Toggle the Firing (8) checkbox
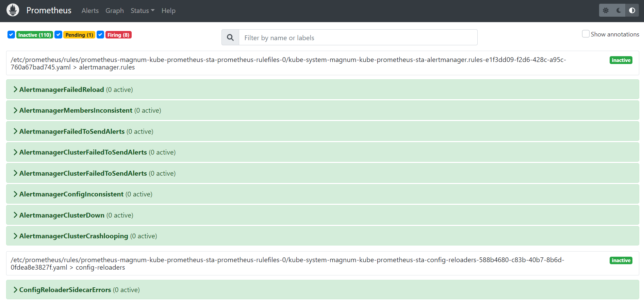The height and width of the screenshot is (303, 644). pyautogui.click(x=100, y=35)
